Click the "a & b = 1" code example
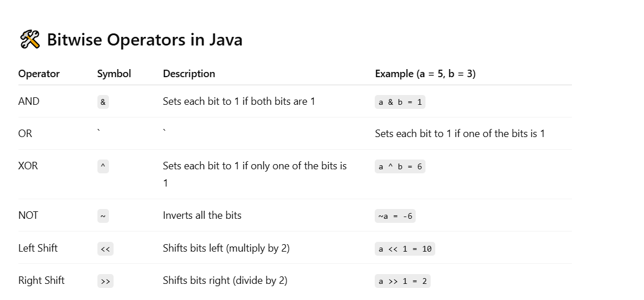Screen dimensions: 644x300 [x=400, y=102]
